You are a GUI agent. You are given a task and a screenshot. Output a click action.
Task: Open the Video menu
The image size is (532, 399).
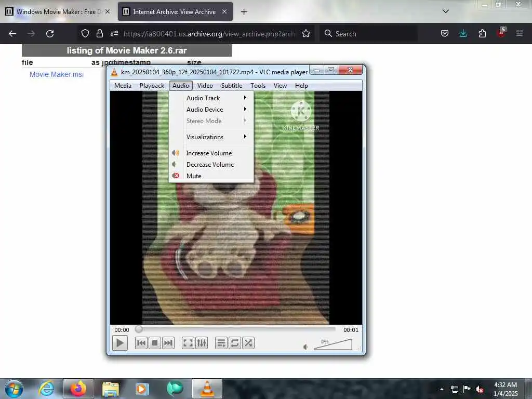pos(205,86)
